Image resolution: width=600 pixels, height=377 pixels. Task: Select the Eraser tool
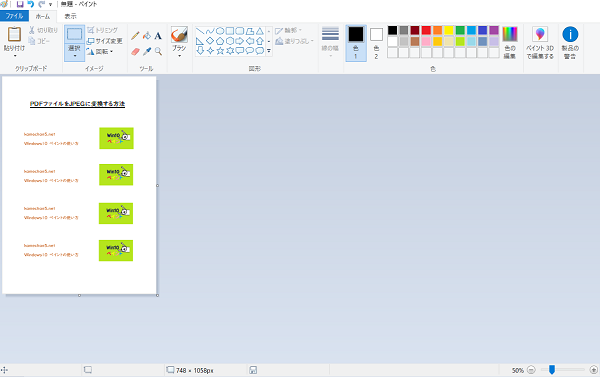pos(135,51)
